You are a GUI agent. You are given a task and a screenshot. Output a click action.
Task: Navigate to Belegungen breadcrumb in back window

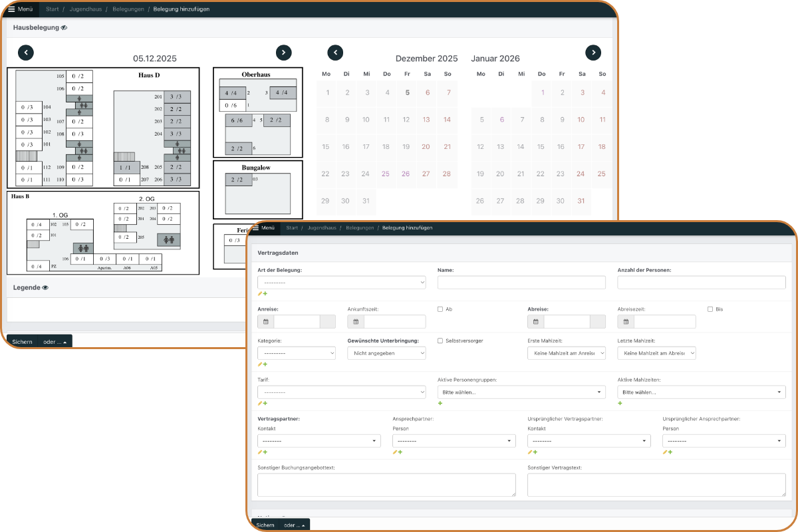click(126, 9)
